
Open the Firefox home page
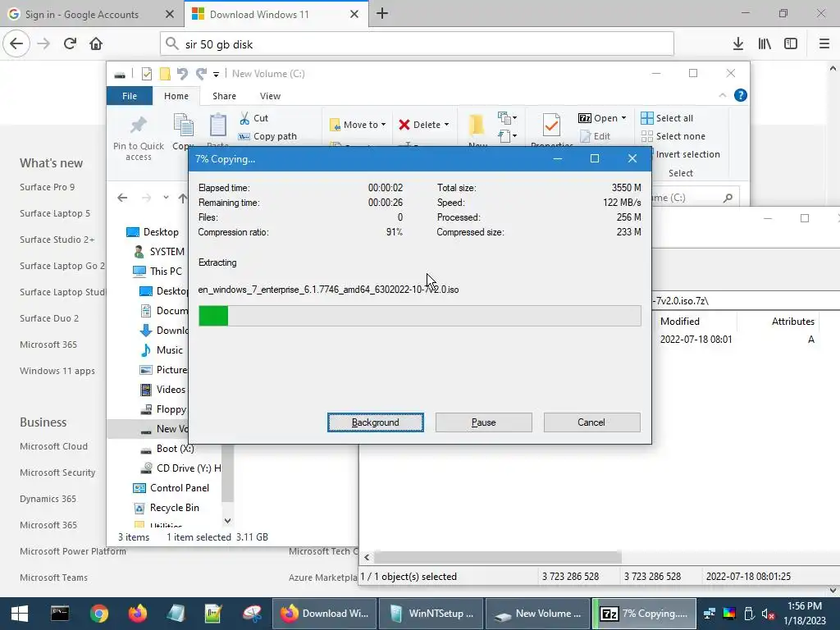tap(96, 44)
